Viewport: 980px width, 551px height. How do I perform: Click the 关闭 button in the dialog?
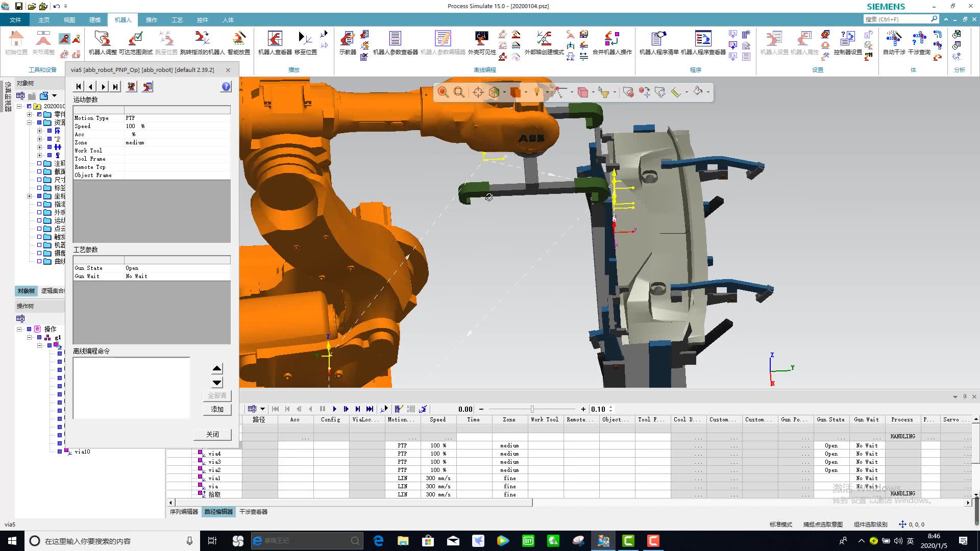click(x=212, y=434)
